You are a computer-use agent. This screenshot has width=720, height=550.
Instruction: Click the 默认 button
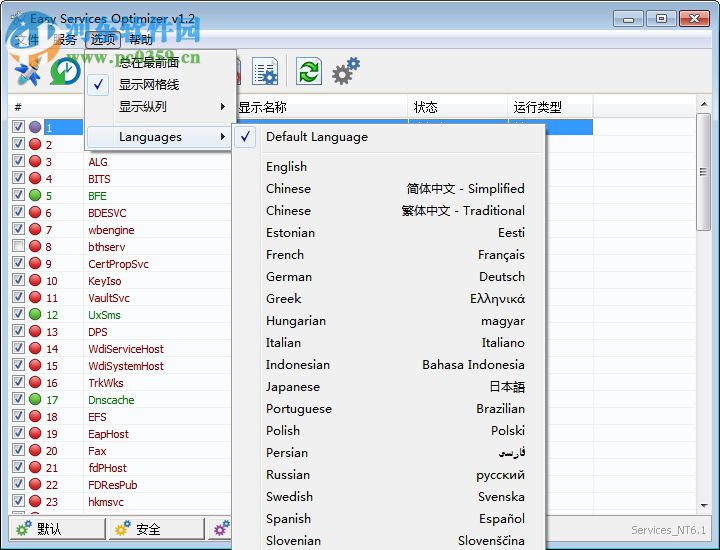58,529
